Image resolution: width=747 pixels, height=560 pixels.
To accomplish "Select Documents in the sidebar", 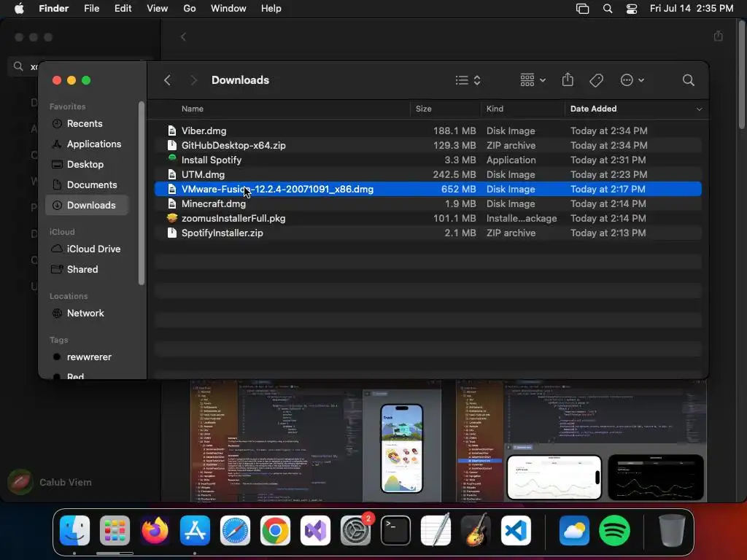I will (x=87, y=184).
